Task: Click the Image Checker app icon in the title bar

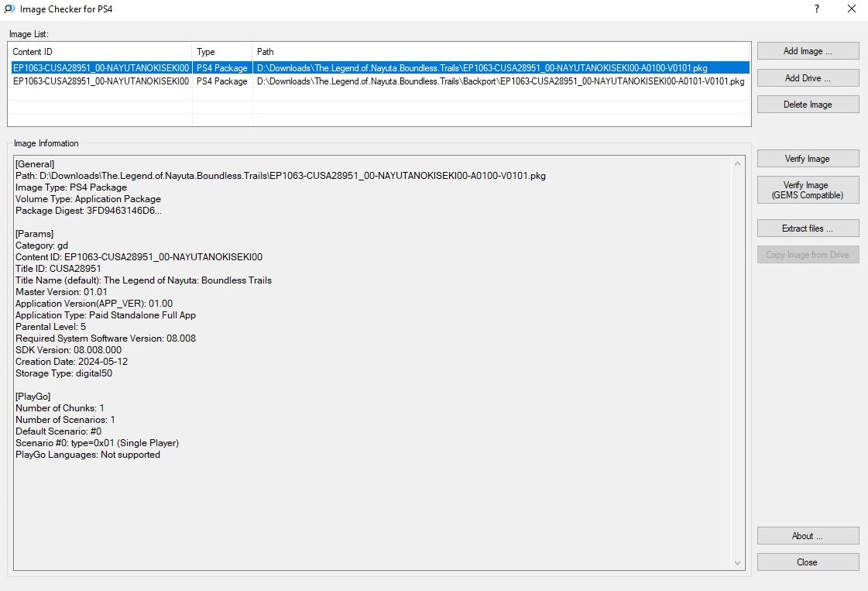Action: [x=9, y=9]
